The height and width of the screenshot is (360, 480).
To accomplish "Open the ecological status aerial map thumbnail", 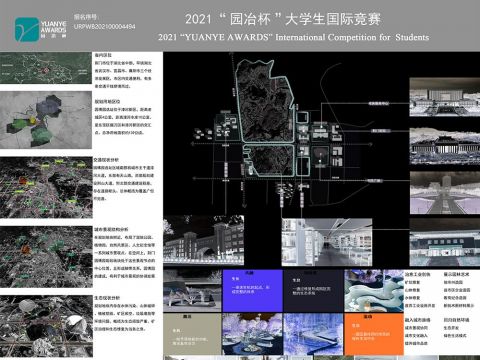I will click(x=46, y=327).
